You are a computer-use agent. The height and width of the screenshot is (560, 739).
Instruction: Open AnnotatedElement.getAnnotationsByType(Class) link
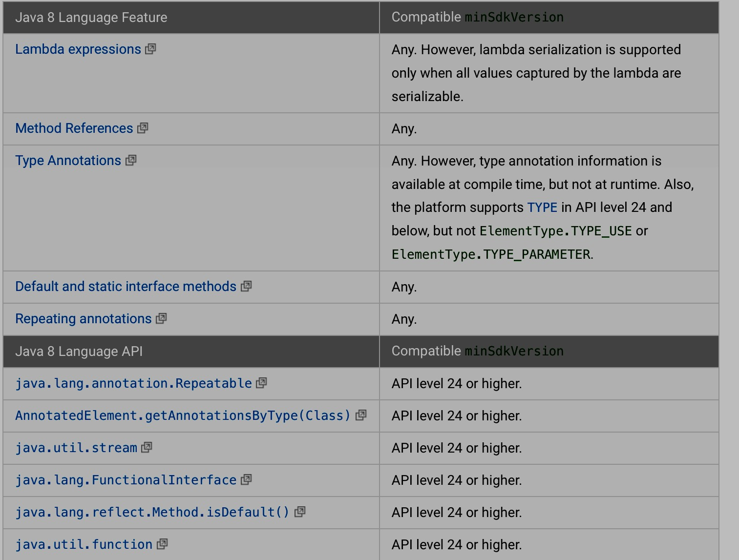click(x=183, y=415)
